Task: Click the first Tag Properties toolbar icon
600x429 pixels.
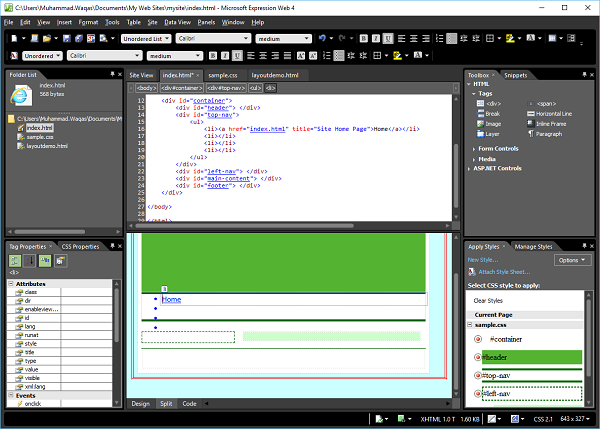Action: [x=14, y=262]
